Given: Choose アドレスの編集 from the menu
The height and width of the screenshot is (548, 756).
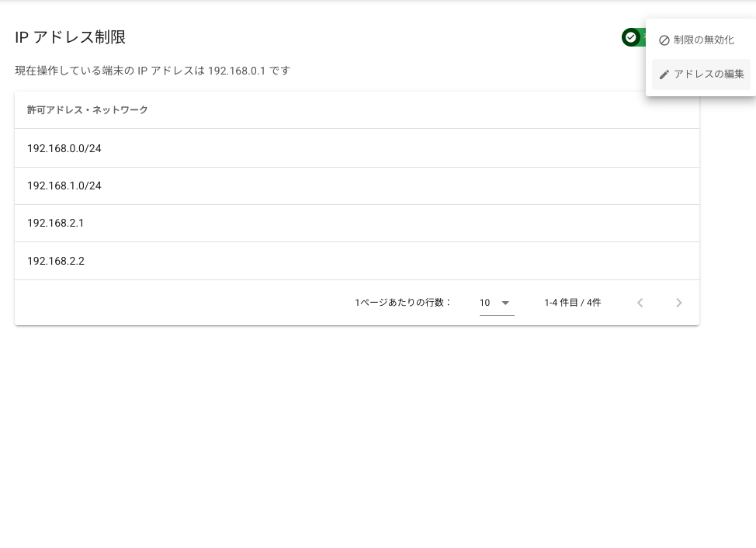Looking at the screenshot, I should pyautogui.click(x=701, y=75).
